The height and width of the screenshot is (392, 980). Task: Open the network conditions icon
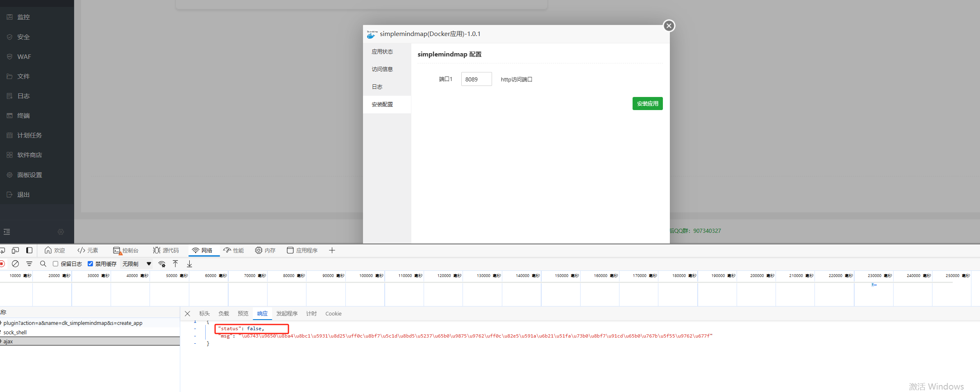[x=162, y=264]
